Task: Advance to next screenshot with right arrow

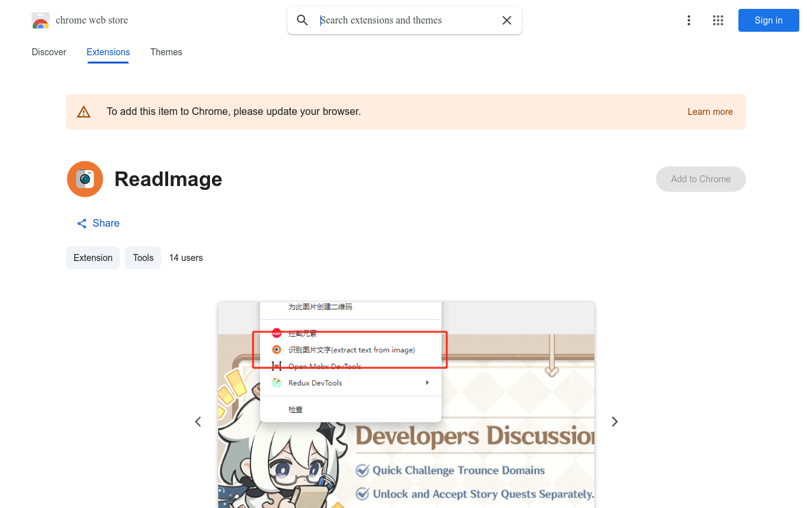Action: click(614, 422)
